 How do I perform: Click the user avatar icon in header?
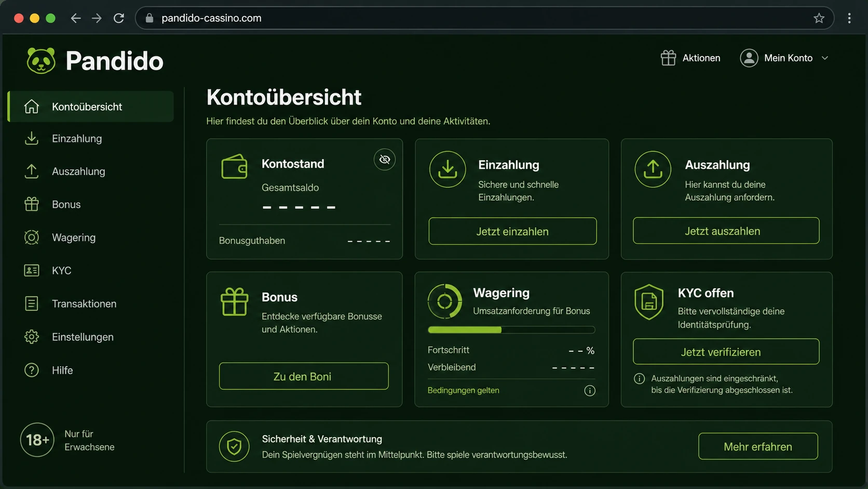(749, 58)
